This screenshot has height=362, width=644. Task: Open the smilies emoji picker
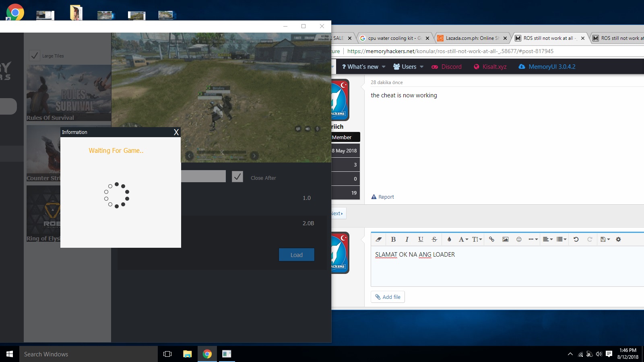pyautogui.click(x=519, y=239)
